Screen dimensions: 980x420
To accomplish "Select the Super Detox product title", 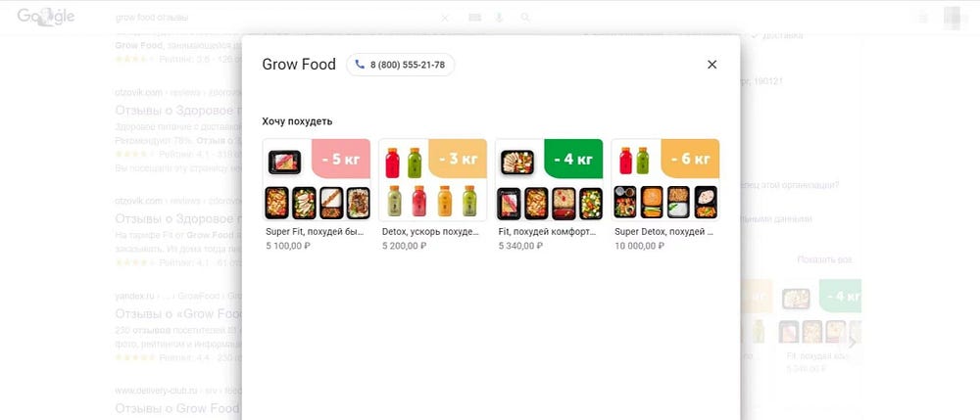I will point(663,231).
